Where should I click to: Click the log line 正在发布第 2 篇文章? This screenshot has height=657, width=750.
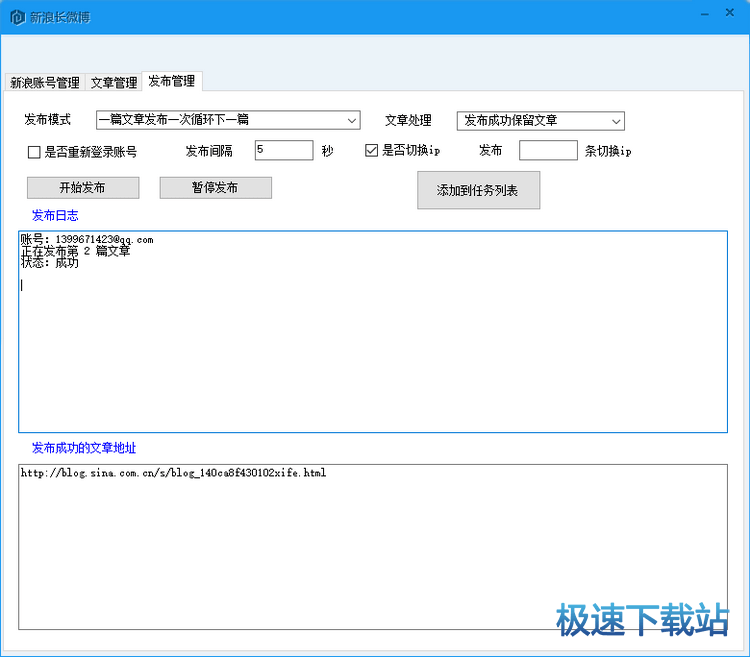tap(75, 251)
